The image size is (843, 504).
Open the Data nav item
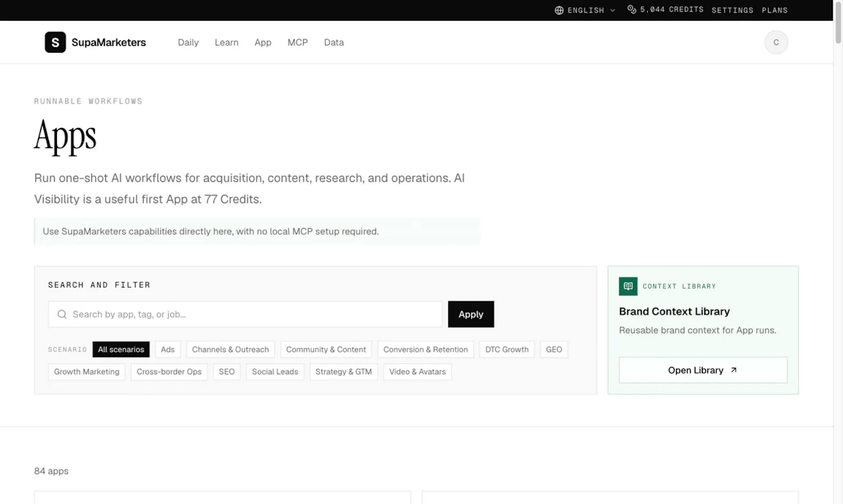click(334, 42)
